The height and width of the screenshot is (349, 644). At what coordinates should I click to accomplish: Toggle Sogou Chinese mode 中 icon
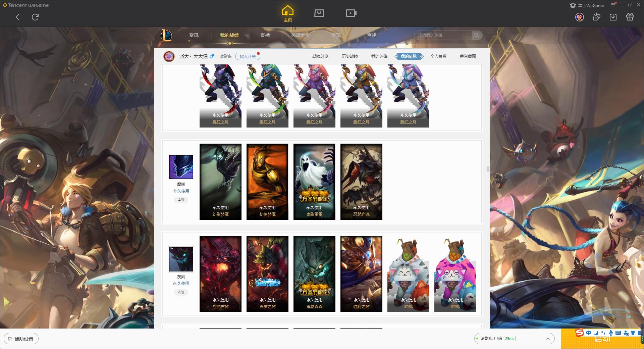coord(589,333)
